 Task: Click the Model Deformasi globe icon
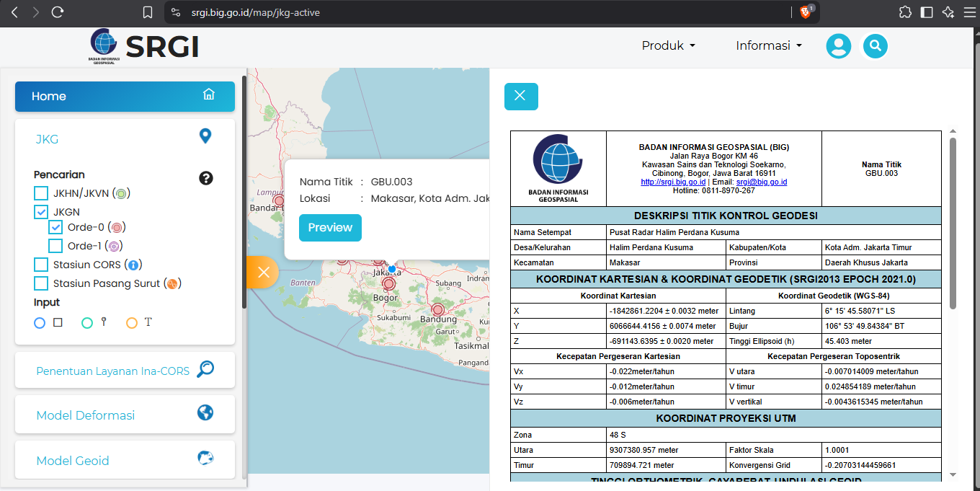coord(205,412)
